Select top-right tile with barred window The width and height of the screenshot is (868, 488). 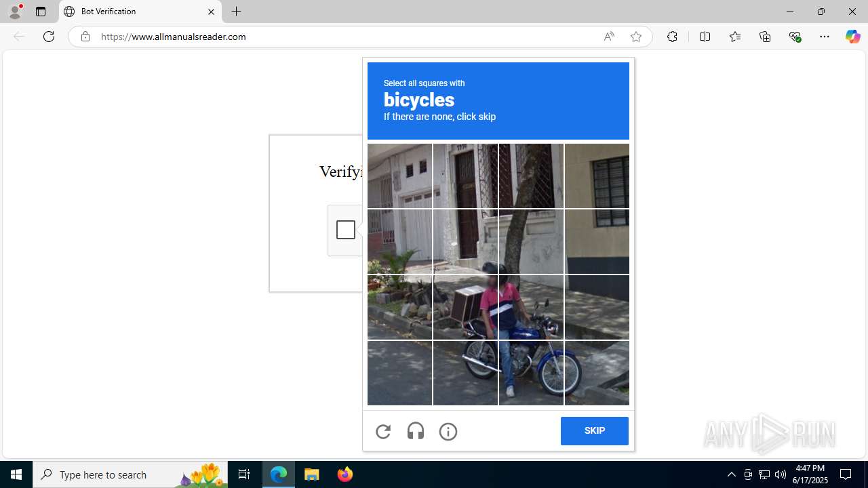click(x=597, y=176)
